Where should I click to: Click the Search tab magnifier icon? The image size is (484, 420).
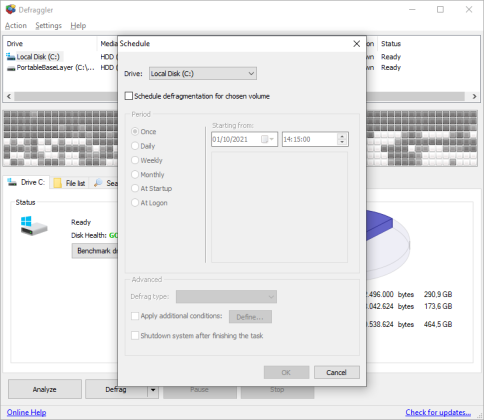coord(98,183)
